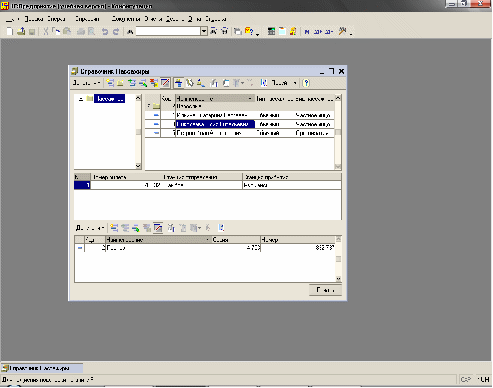Select the first passenger row under the group
493x388 pixels.
[x=239, y=115]
